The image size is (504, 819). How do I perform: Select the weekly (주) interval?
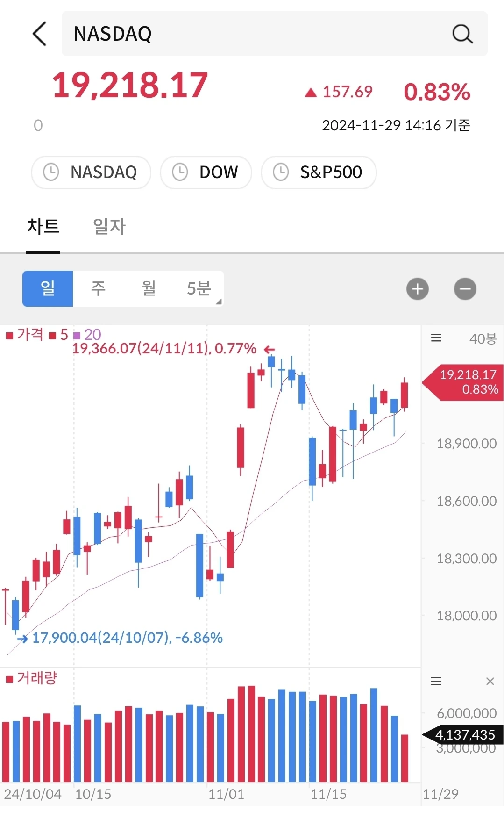tap(98, 288)
